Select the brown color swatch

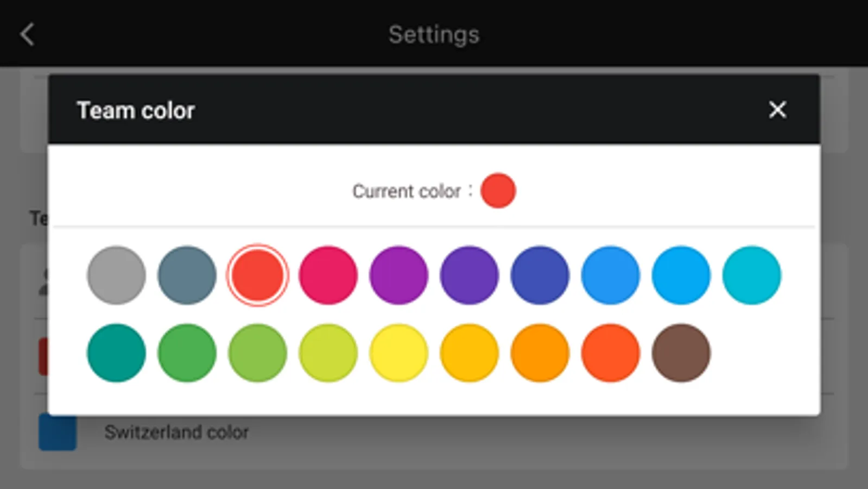[680, 353]
